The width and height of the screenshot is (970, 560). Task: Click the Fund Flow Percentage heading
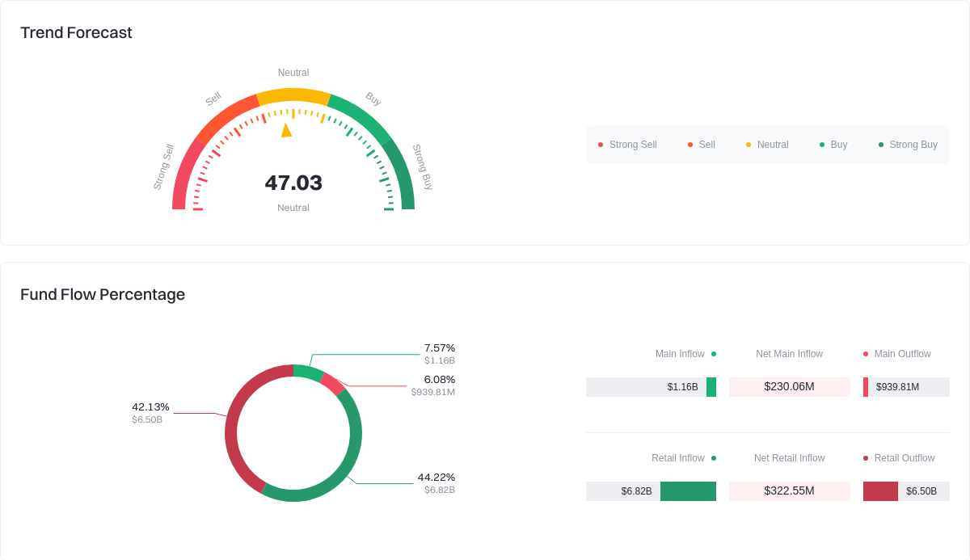[103, 294]
